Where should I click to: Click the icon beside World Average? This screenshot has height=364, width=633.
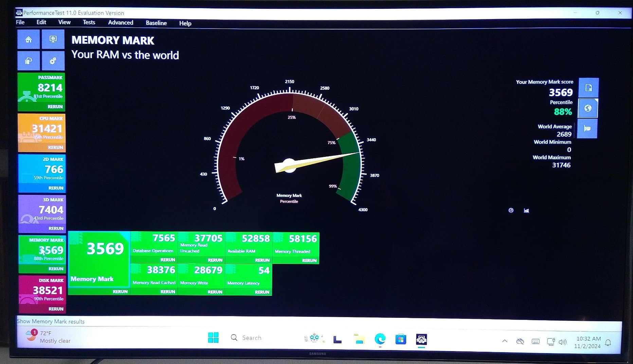pos(587,128)
